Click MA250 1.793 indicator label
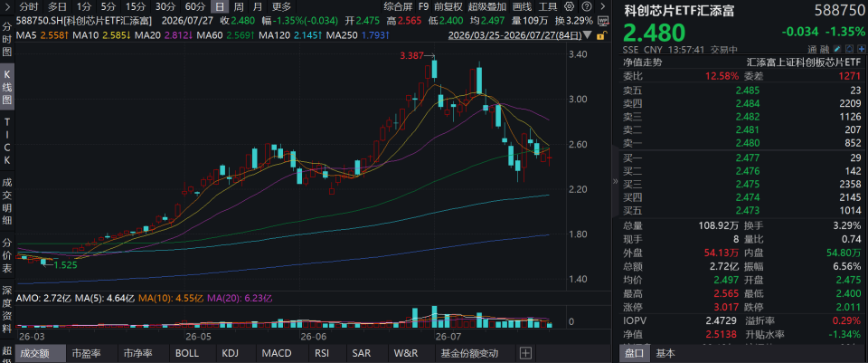The width and height of the screenshot is (868, 363). click(358, 35)
